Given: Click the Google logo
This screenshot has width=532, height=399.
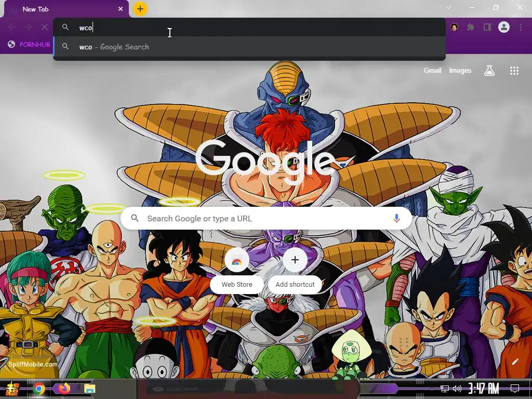Looking at the screenshot, I should [x=265, y=162].
